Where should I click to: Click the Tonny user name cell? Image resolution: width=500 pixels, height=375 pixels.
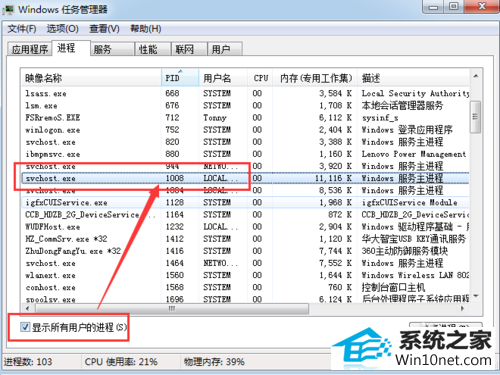point(215,118)
